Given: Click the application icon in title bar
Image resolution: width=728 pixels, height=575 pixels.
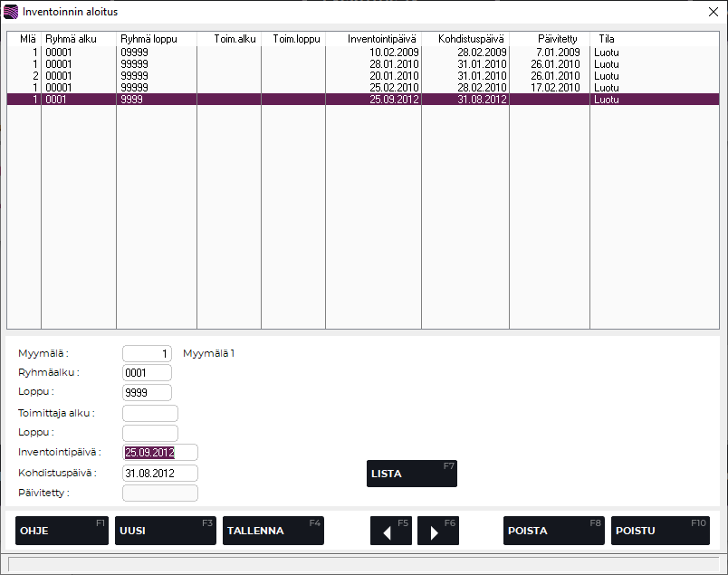Looking at the screenshot, I should (11, 12).
